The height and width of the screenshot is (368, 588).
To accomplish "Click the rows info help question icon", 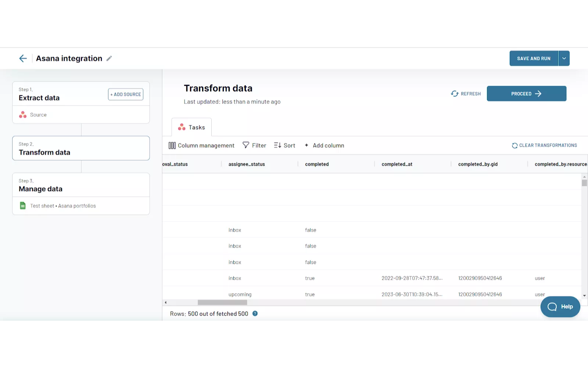I will point(255,314).
